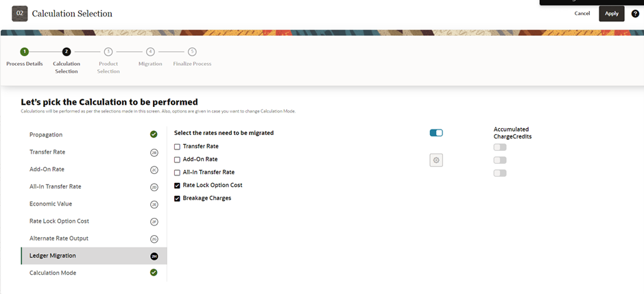Uncheck the Rate Lock Option Cost checkbox
This screenshot has width=644, height=294.
click(177, 186)
